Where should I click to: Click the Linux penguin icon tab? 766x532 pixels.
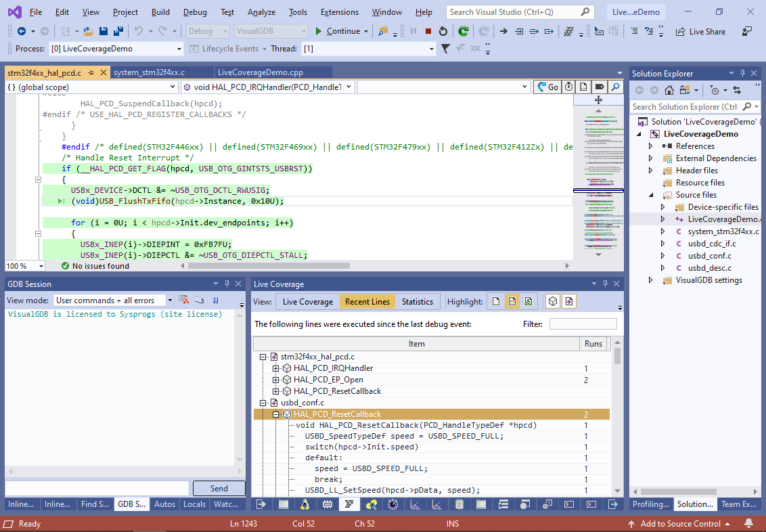point(305,504)
